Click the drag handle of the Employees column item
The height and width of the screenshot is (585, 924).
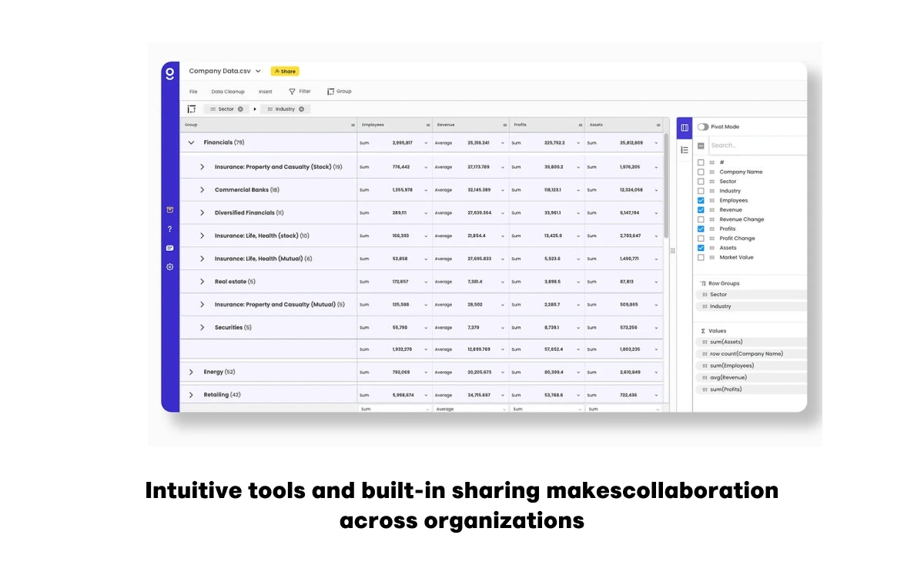pos(712,201)
